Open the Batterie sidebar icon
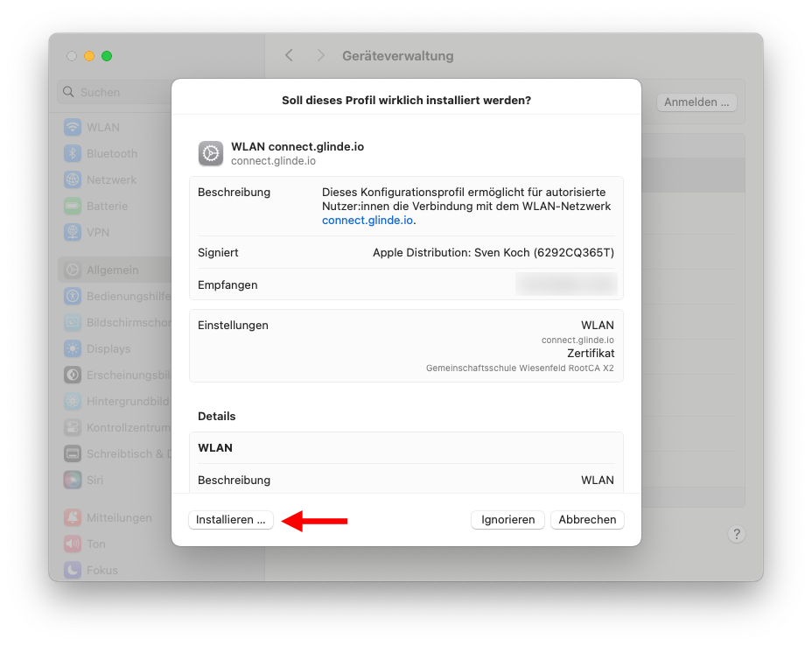Viewport: 812px width, 646px height. (73, 207)
